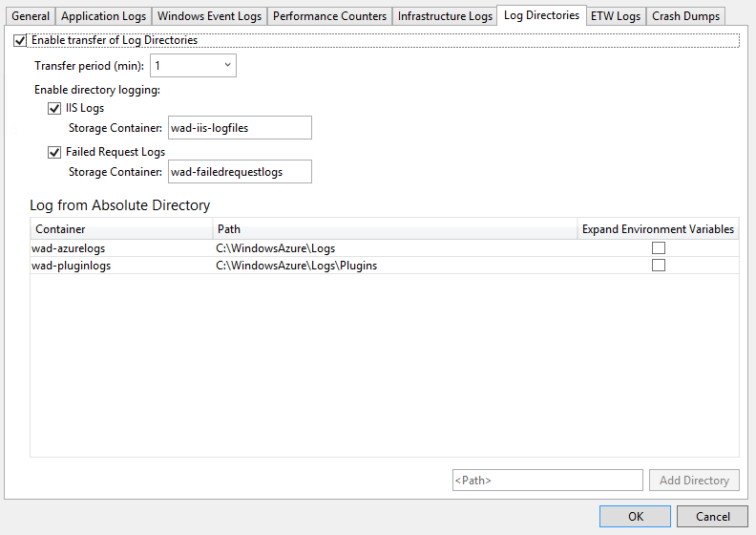Click the wad-failedrequestlogs storage container field

pyautogui.click(x=239, y=172)
